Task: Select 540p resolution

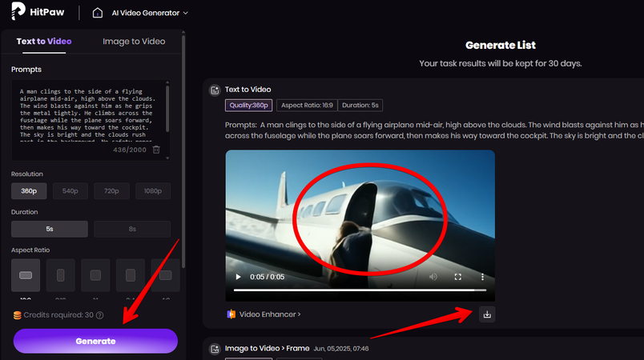Action: click(70, 191)
